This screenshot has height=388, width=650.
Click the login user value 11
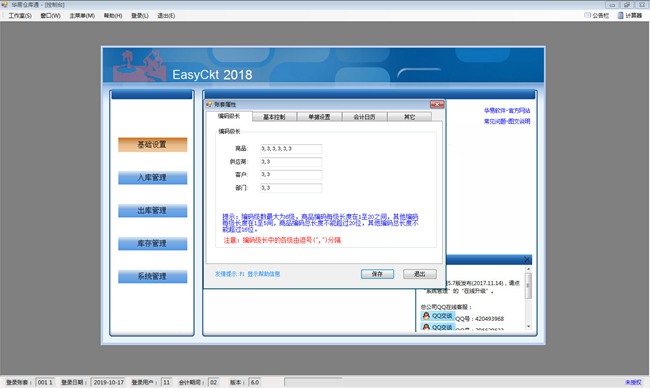coord(166,382)
